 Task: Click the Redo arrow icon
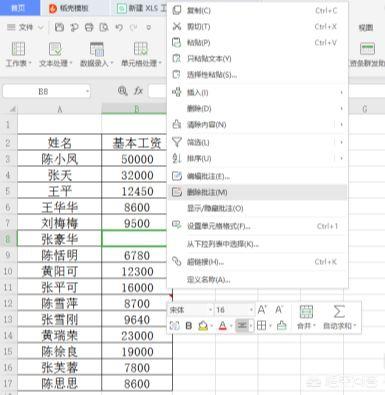134,27
